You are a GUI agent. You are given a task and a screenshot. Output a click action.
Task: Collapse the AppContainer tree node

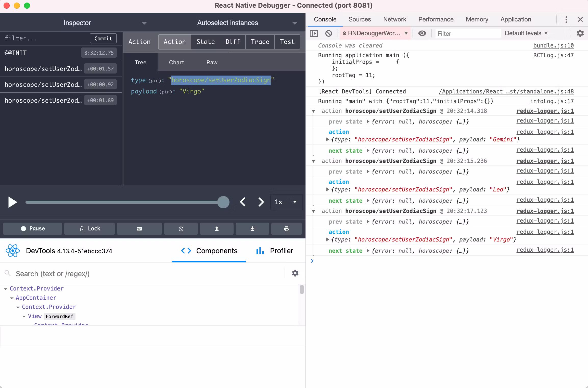tap(12, 298)
